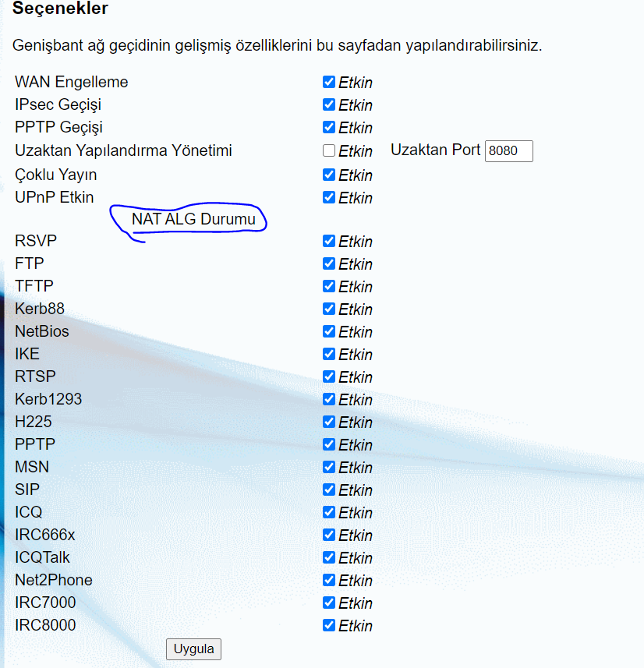The height and width of the screenshot is (668, 644).
Task: Disable UPnP Etkin checkbox
Action: click(x=328, y=197)
